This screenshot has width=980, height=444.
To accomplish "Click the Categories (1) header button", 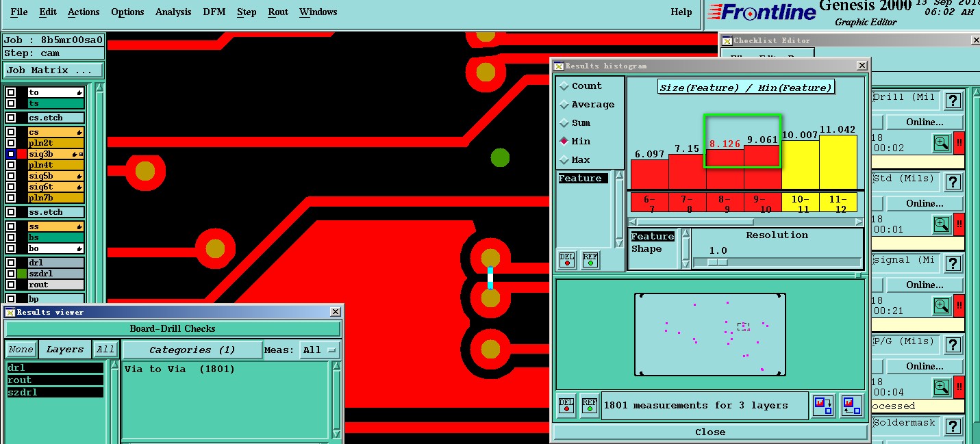I will coord(192,350).
